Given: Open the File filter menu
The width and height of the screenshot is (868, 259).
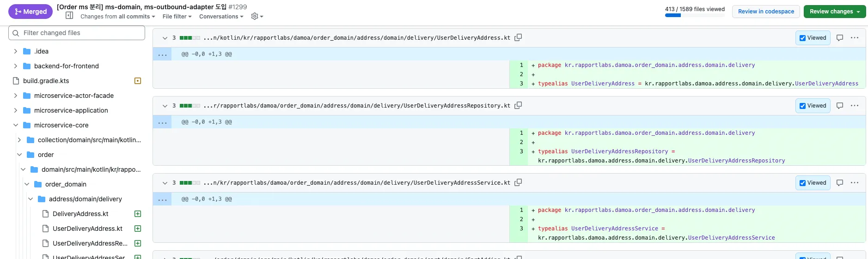Looking at the screenshot, I should pyautogui.click(x=177, y=16).
